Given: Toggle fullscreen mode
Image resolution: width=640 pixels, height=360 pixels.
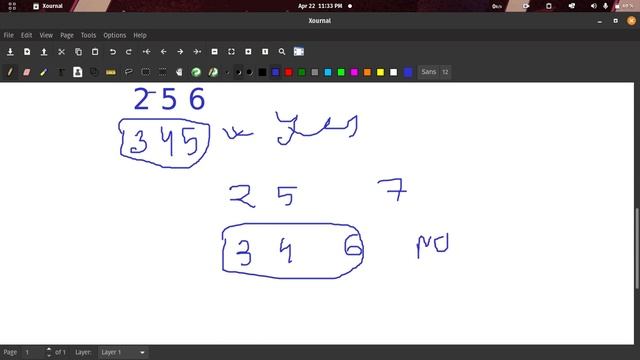Looking at the screenshot, I should click(x=299, y=52).
